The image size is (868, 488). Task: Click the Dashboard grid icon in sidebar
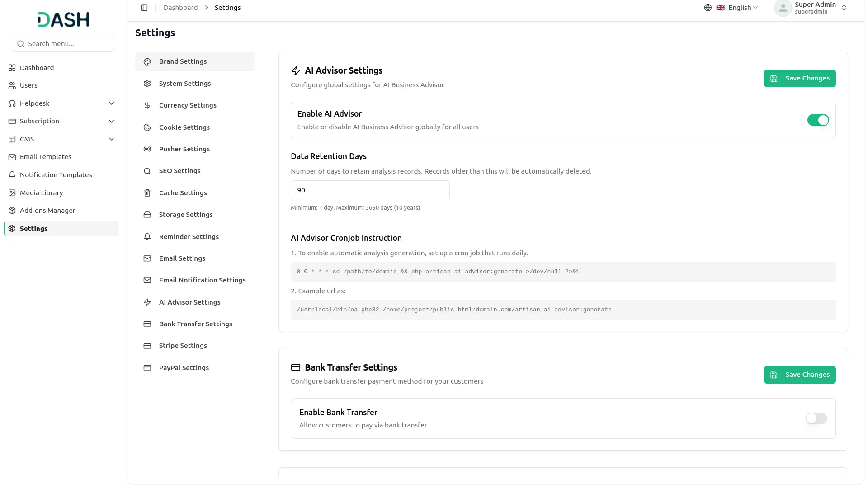click(12, 68)
